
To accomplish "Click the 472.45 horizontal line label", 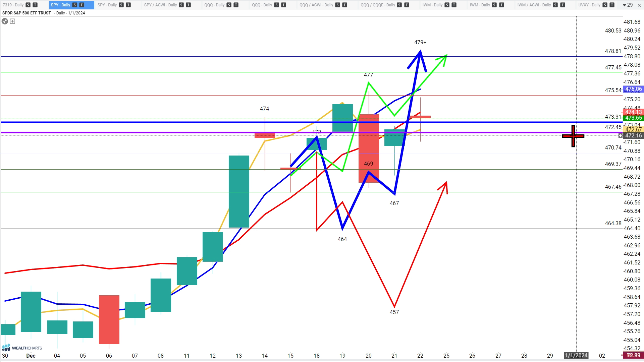I will 613,127.
